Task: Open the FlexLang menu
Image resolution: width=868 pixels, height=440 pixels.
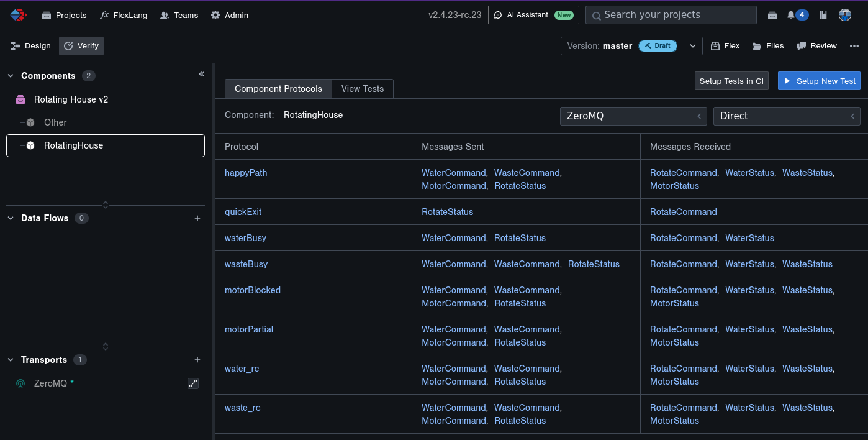Action: click(x=124, y=15)
